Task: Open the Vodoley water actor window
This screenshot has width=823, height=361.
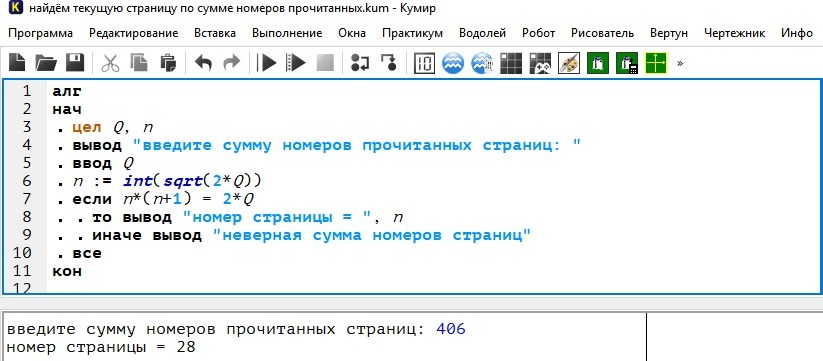Action: click(x=452, y=63)
